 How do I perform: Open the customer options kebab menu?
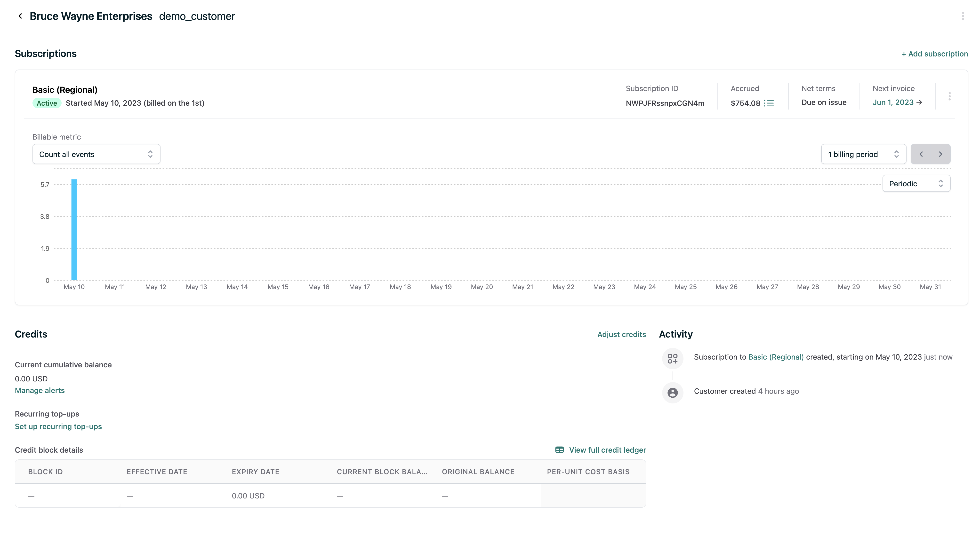point(963,16)
